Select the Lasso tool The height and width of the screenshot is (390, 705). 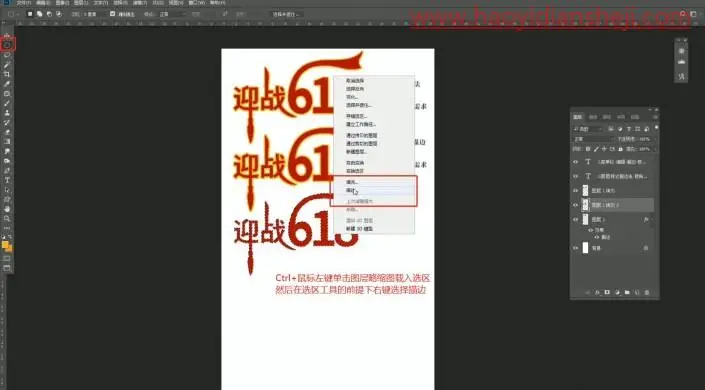[7, 55]
